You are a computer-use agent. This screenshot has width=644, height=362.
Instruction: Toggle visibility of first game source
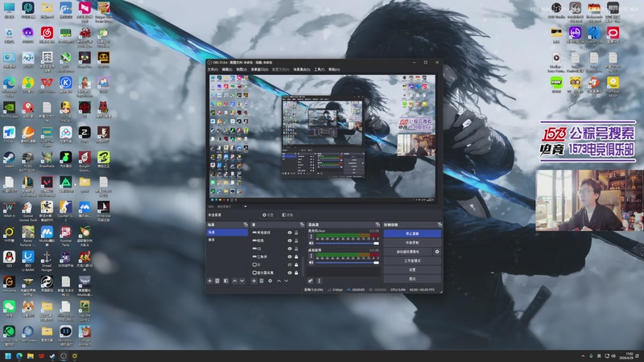pos(290,232)
